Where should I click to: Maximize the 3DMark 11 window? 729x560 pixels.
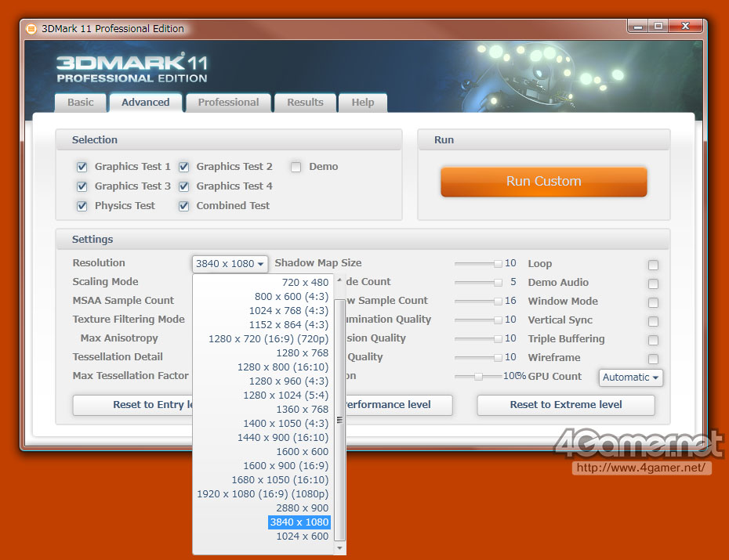(x=658, y=27)
